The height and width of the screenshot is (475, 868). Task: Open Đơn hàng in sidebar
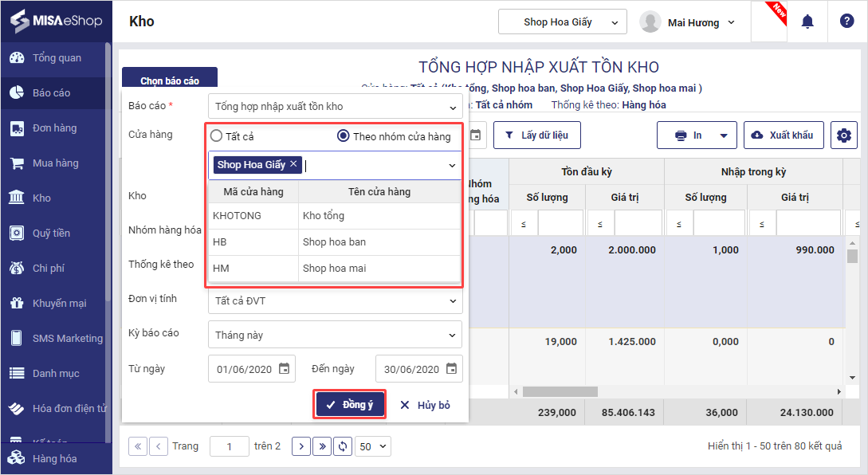(53, 128)
